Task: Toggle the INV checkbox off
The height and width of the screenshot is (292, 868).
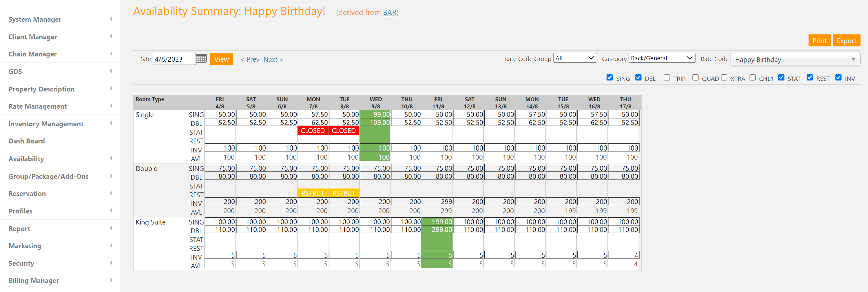Action: (x=838, y=78)
